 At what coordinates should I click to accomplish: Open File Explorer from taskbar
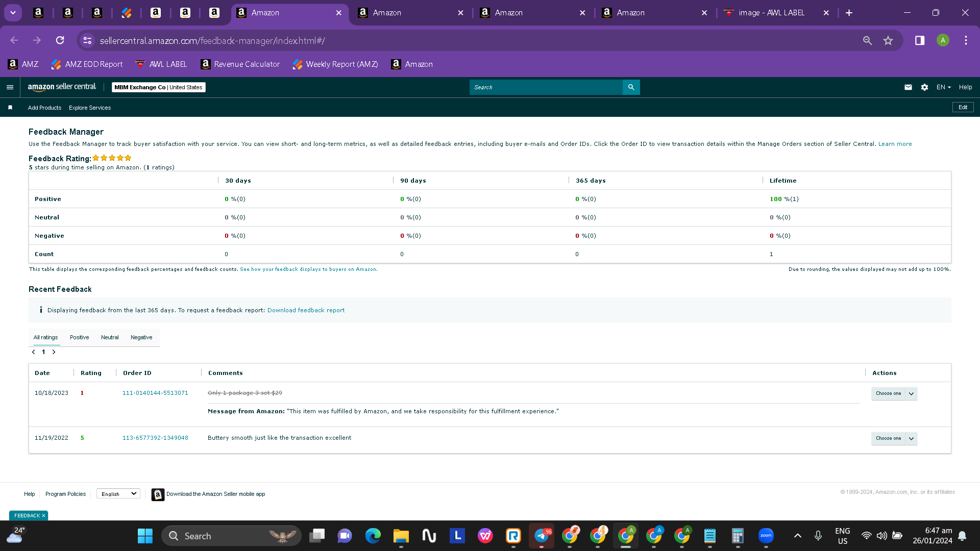pyautogui.click(x=401, y=536)
